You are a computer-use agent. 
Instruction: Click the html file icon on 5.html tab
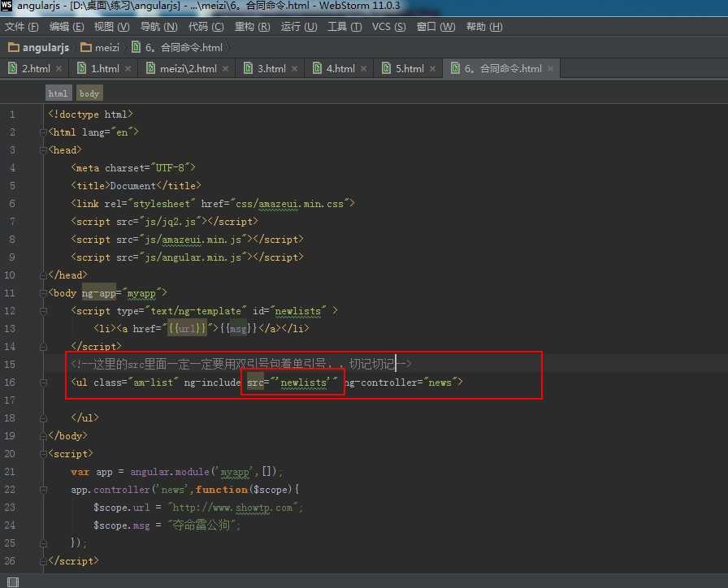pos(386,68)
